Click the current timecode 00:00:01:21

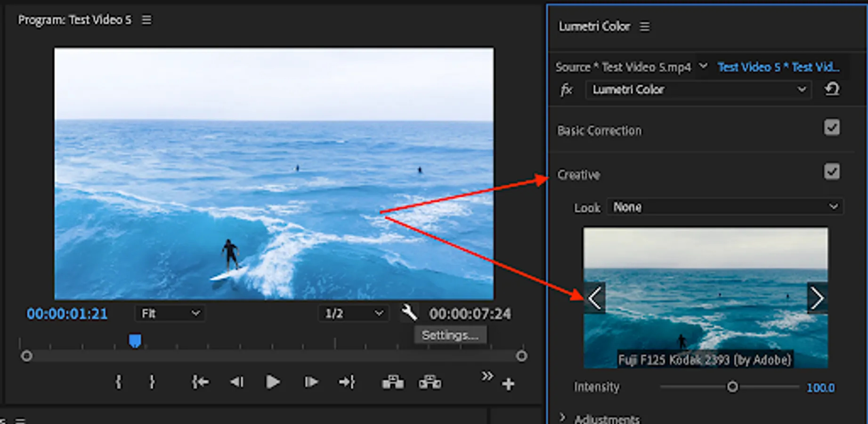67,314
